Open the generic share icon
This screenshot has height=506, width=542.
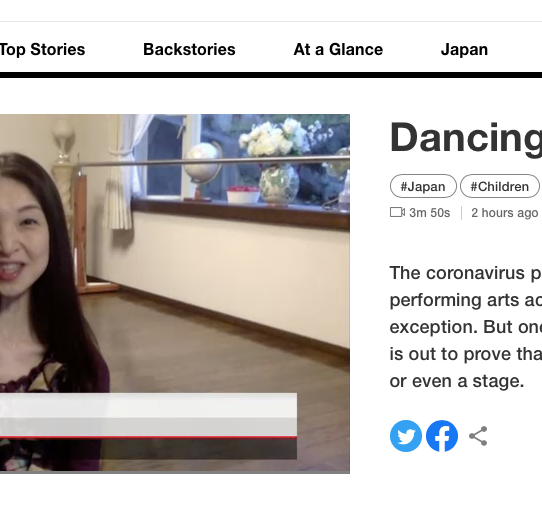click(x=478, y=436)
